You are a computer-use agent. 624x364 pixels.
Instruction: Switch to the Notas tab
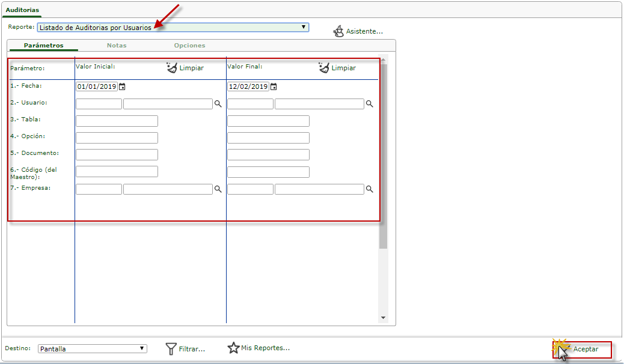click(x=117, y=46)
